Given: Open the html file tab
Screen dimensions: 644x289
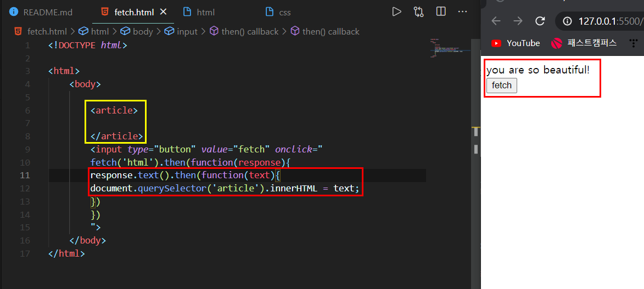Looking at the screenshot, I should [x=205, y=12].
